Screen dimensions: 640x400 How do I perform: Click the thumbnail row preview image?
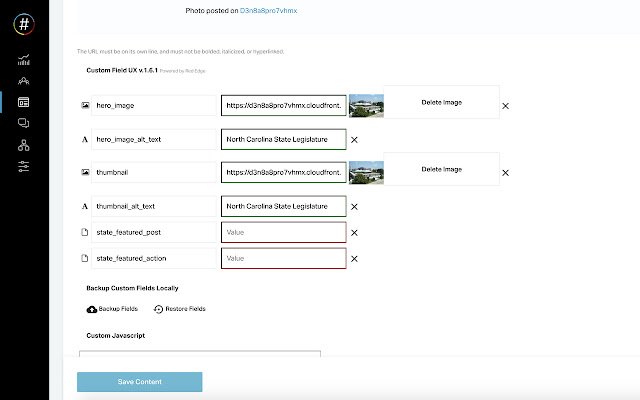click(366, 173)
